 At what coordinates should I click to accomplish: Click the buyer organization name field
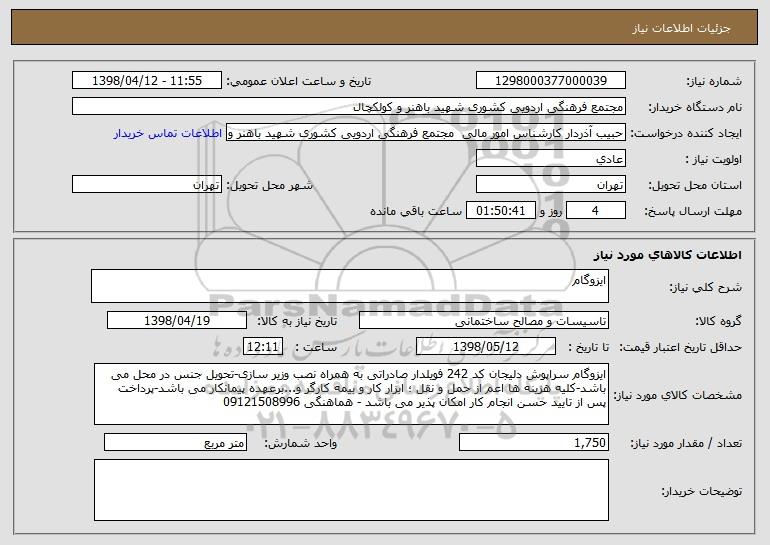(349, 107)
